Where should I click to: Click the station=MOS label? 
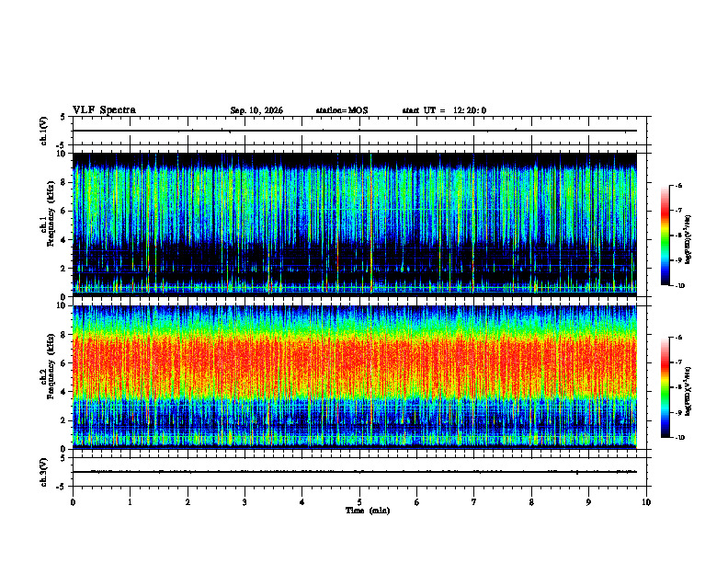pyautogui.click(x=342, y=110)
